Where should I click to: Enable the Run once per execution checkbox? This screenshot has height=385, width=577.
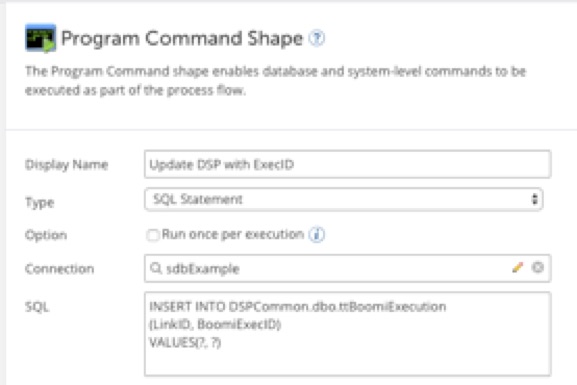pos(152,235)
